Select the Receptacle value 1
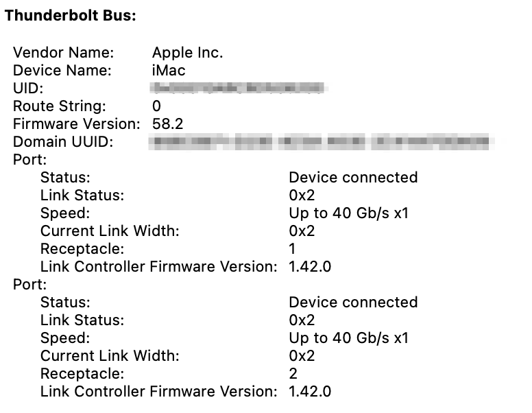Image resolution: width=532 pixels, height=413 pixels. click(293, 248)
